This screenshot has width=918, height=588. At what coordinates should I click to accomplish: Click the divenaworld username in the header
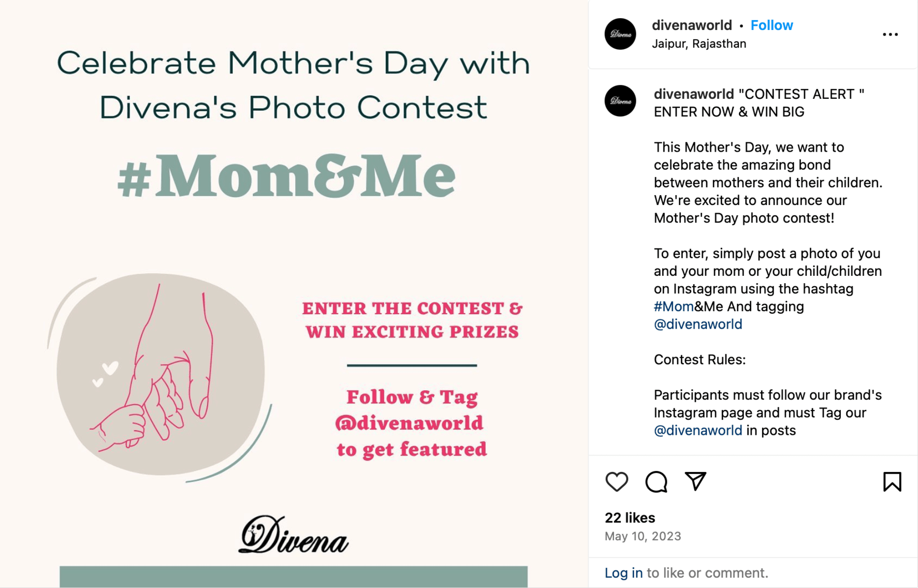tap(692, 25)
